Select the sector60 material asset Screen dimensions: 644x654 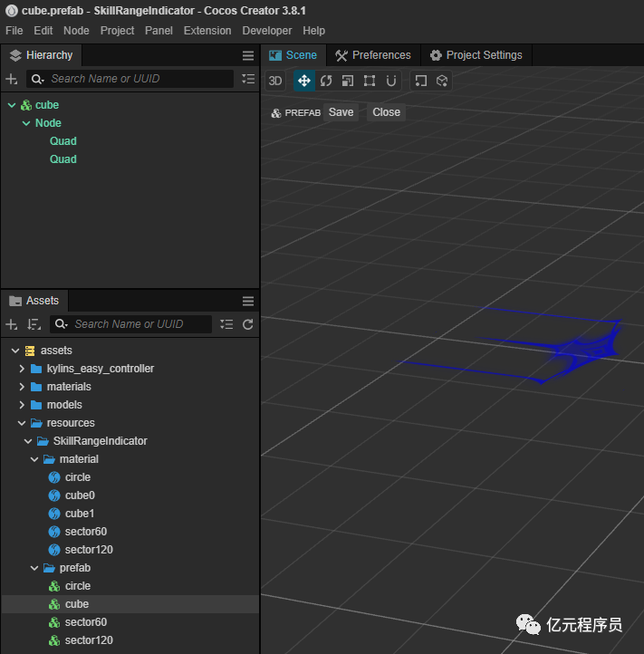130,532
